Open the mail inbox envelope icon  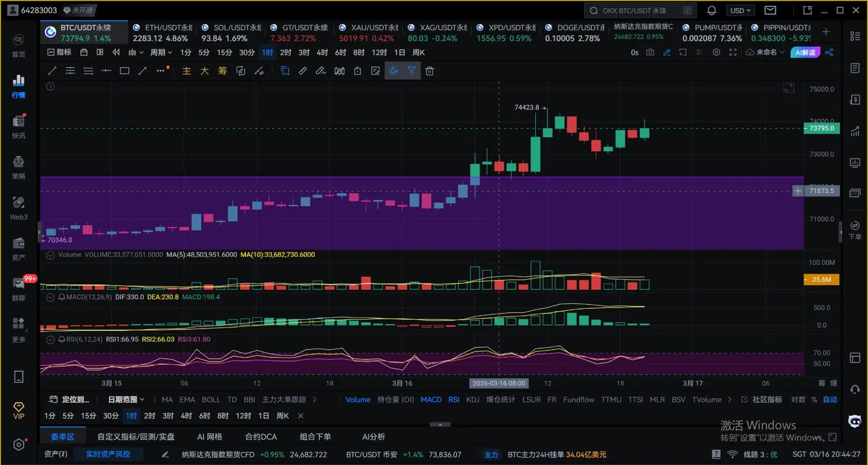[x=770, y=10]
